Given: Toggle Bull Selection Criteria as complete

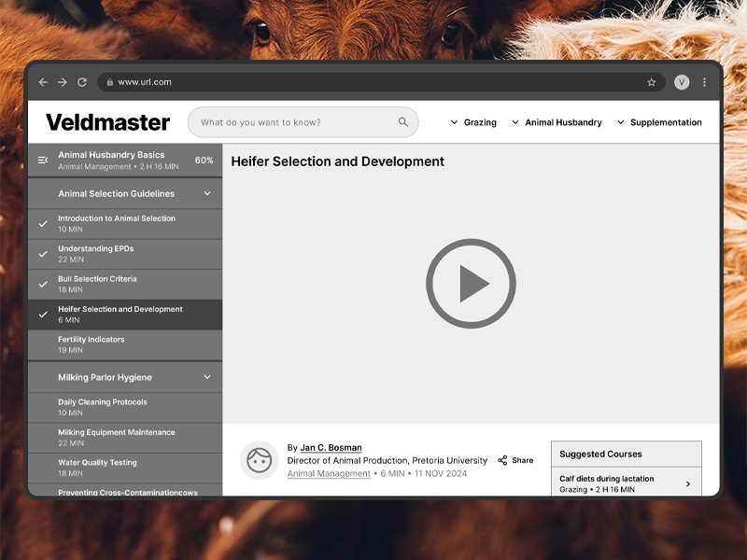Looking at the screenshot, I should 43,284.
